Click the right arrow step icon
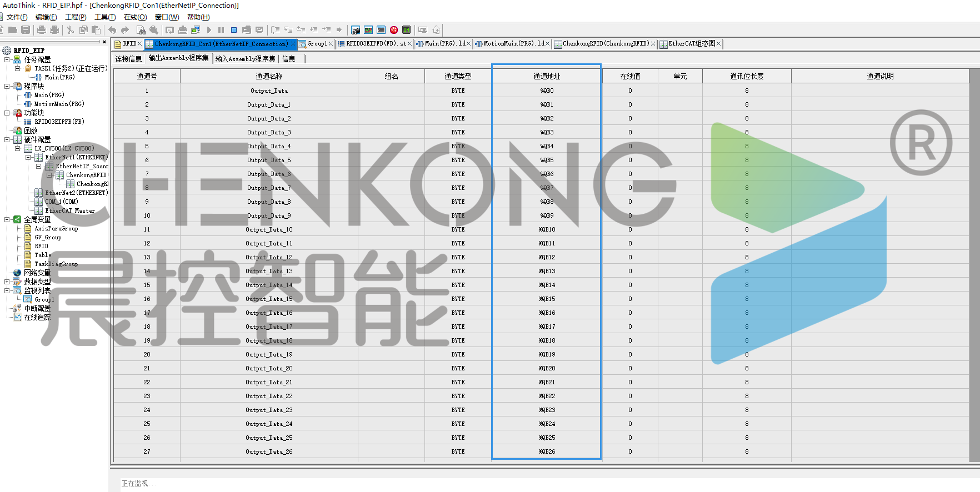980x492 pixels. [x=339, y=30]
